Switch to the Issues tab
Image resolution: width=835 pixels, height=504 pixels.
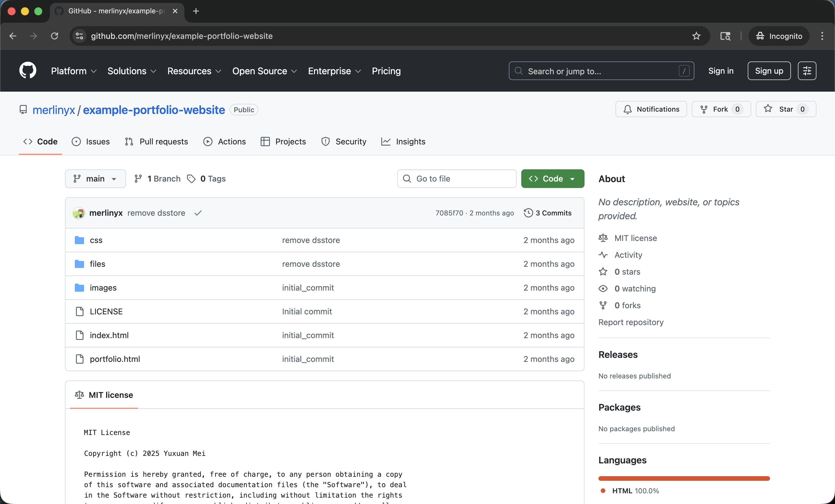tap(91, 142)
